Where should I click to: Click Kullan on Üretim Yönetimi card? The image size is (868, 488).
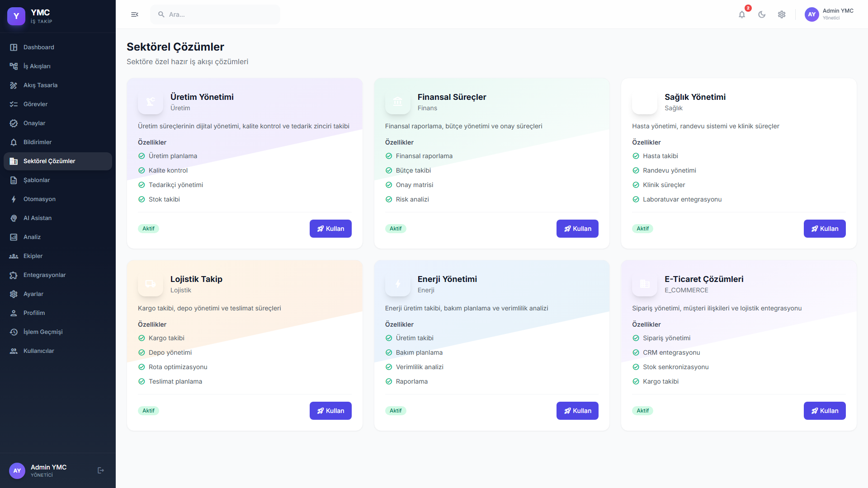(330, 229)
